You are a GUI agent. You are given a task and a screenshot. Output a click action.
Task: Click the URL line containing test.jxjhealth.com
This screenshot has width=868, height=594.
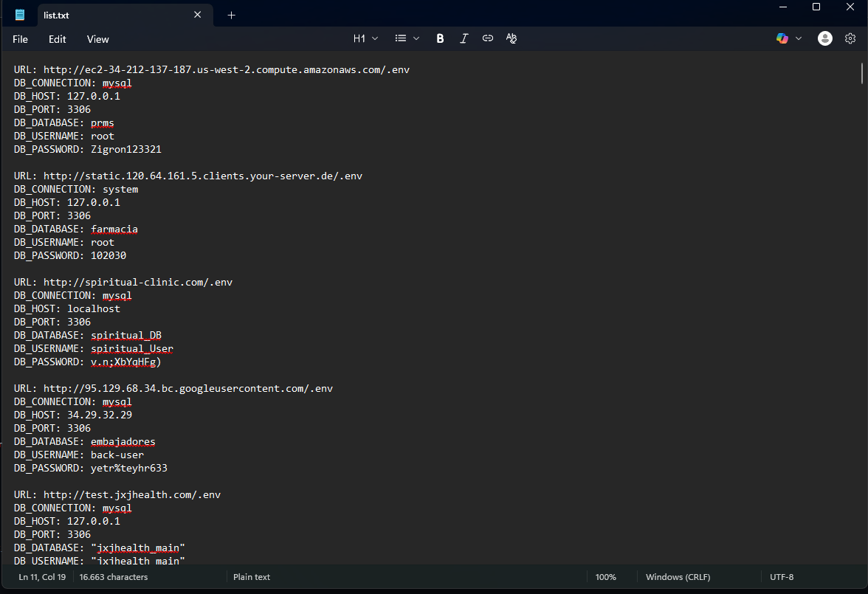(117, 495)
